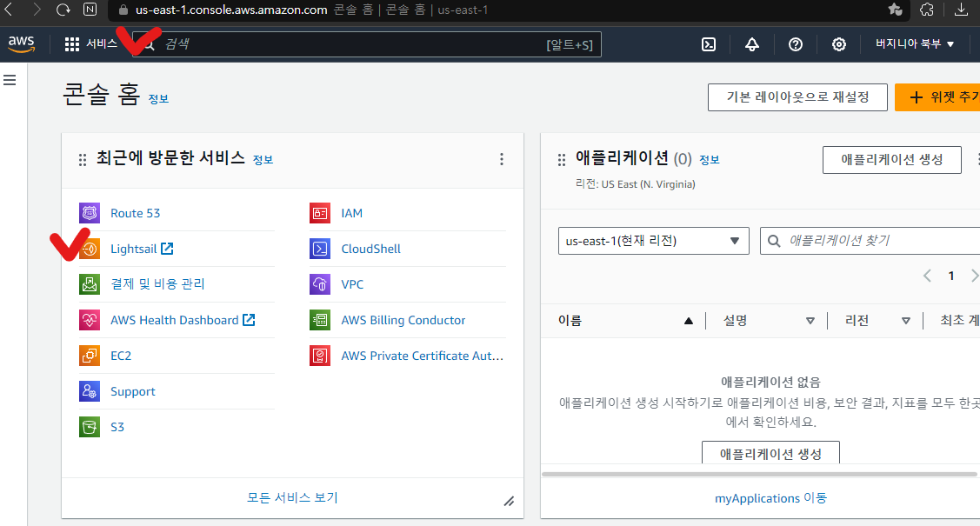Image resolution: width=980 pixels, height=526 pixels.
Task: Open the AWS Private Certificate Aut... link
Action: point(422,356)
